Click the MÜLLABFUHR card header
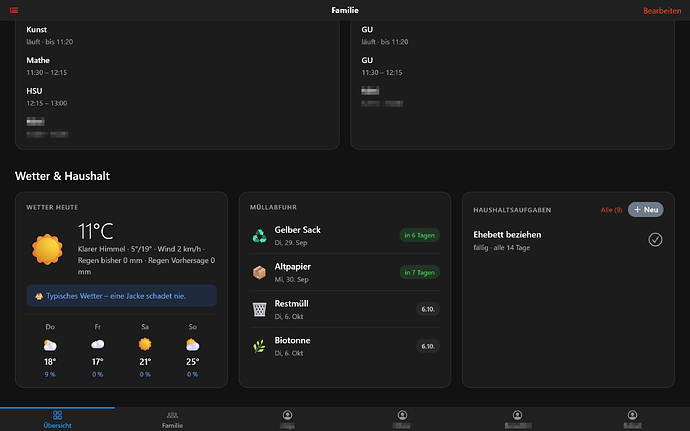The width and height of the screenshot is (690, 431). click(x=273, y=207)
